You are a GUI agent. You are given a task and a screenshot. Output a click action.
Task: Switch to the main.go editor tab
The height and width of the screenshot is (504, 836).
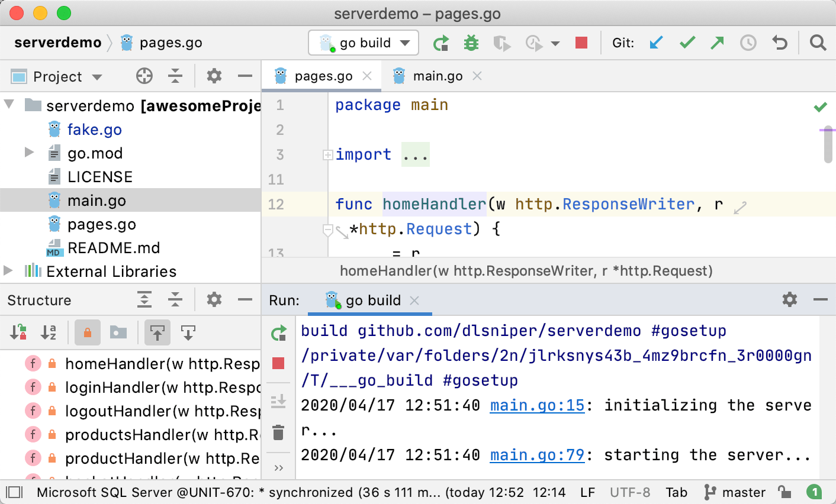pos(436,76)
